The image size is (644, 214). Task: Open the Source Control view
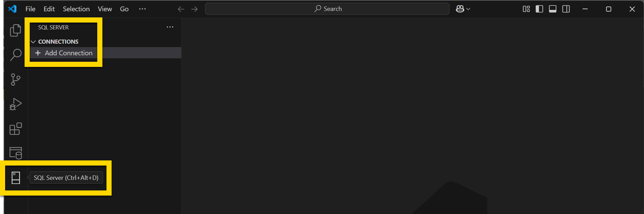pos(15,80)
